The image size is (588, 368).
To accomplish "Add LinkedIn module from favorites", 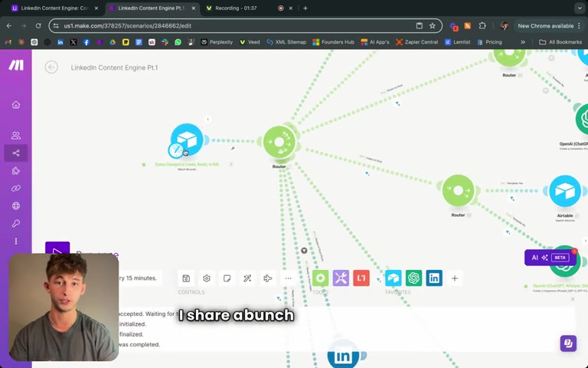I will (434, 278).
